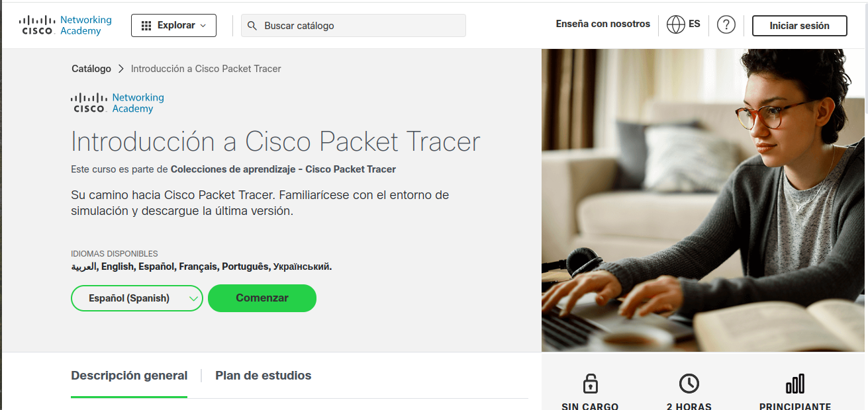Click the globe language icon
The height and width of the screenshot is (410, 868).
pyautogui.click(x=676, y=25)
